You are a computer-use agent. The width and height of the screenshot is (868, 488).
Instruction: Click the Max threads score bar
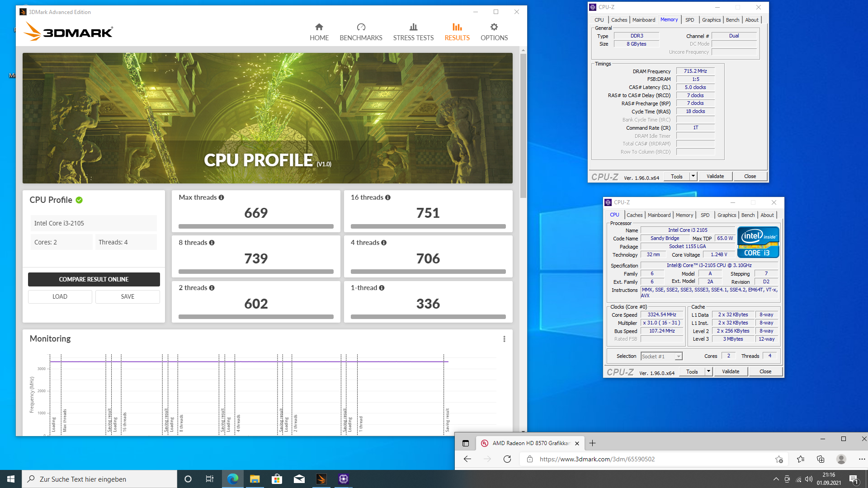coord(256,226)
